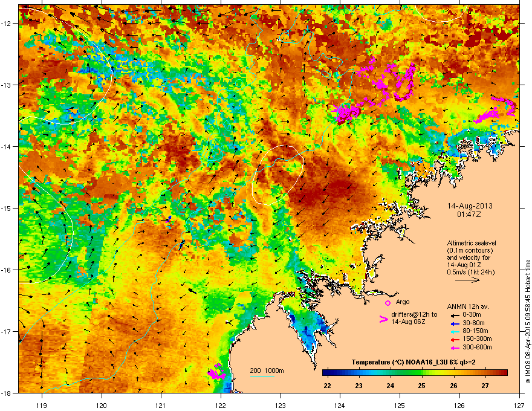Click the Temperature NOAA16_L3U colorbar title
Viewport: 532px width, 411px height.
414,362
